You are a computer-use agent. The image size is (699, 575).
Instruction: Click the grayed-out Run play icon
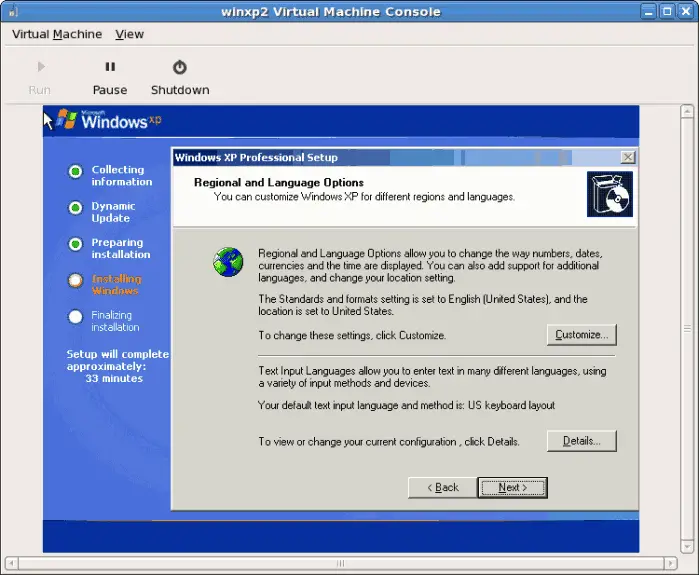40,67
